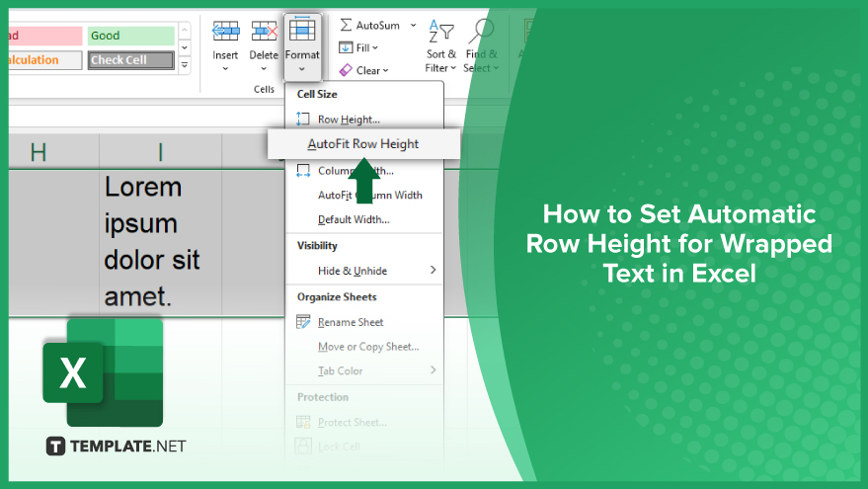Click the Format cells icon
This screenshot has width=868, height=489.
click(302, 31)
